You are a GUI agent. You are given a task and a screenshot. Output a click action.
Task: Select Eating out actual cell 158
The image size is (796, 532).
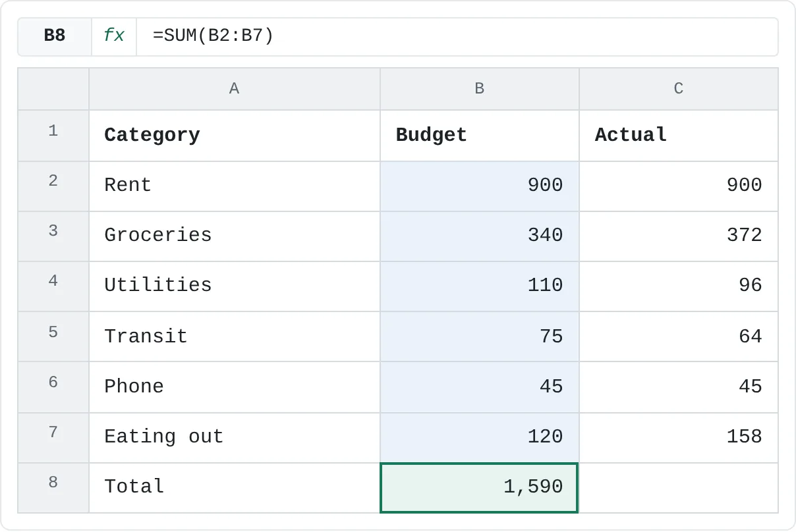[679, 438]
